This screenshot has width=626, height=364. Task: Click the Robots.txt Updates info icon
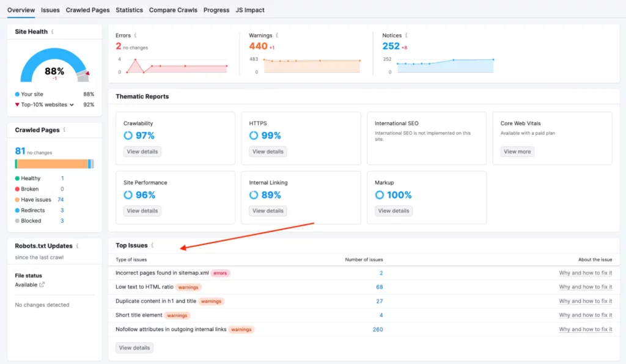(77, 246)
